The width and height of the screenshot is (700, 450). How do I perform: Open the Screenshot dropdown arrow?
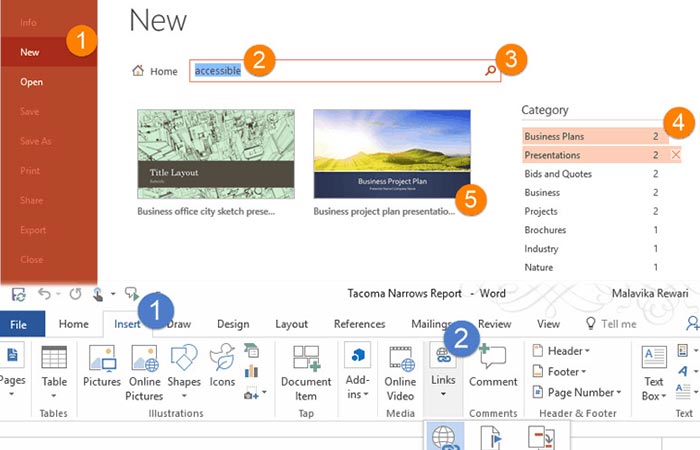pos(264,392)
